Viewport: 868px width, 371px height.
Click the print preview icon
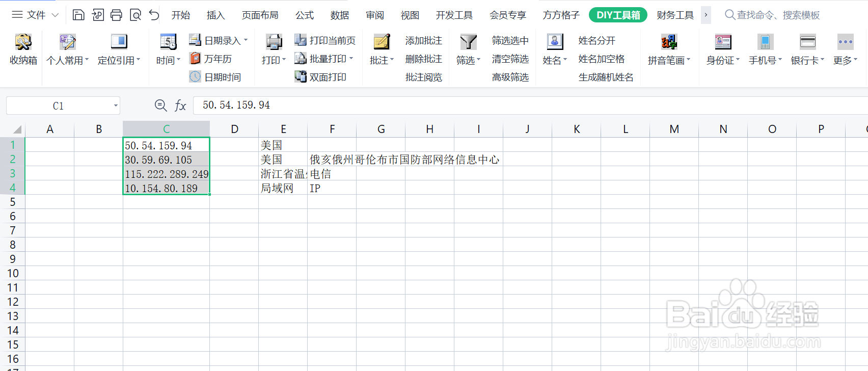135,15
